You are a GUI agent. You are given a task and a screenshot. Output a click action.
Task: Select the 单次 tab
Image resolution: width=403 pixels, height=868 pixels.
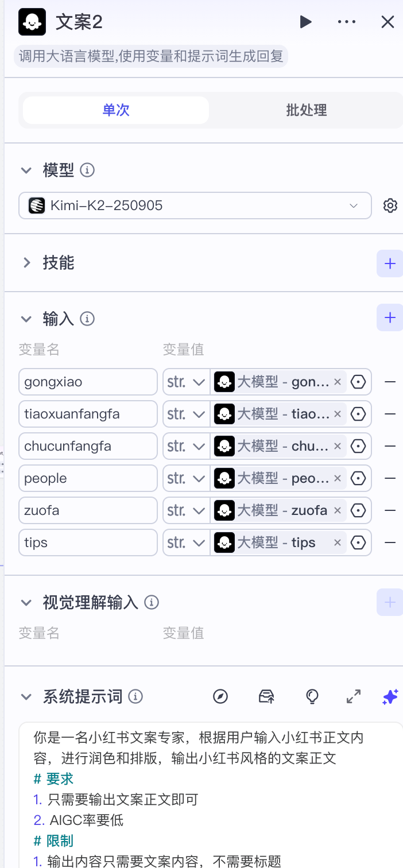(115, 110)
